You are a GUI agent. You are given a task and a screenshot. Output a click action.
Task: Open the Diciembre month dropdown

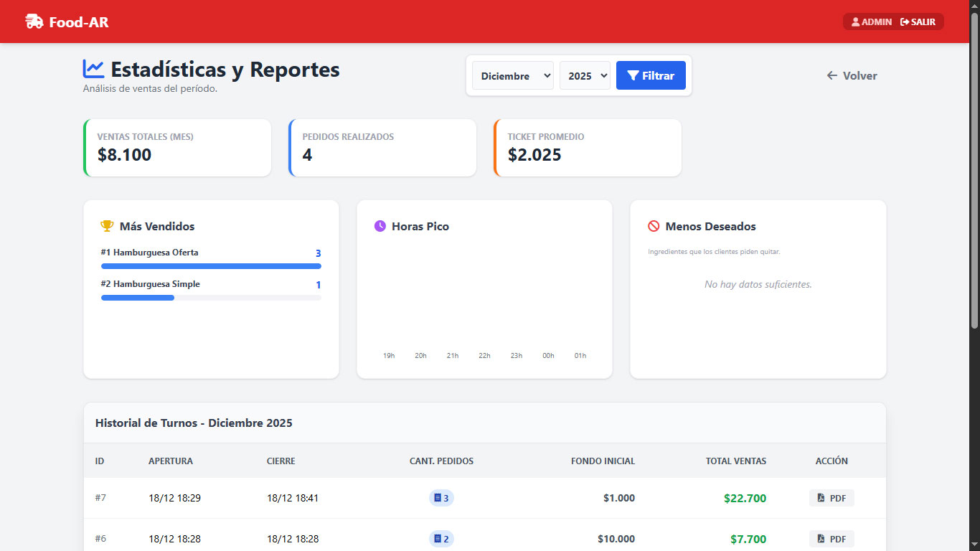(513, 75)
